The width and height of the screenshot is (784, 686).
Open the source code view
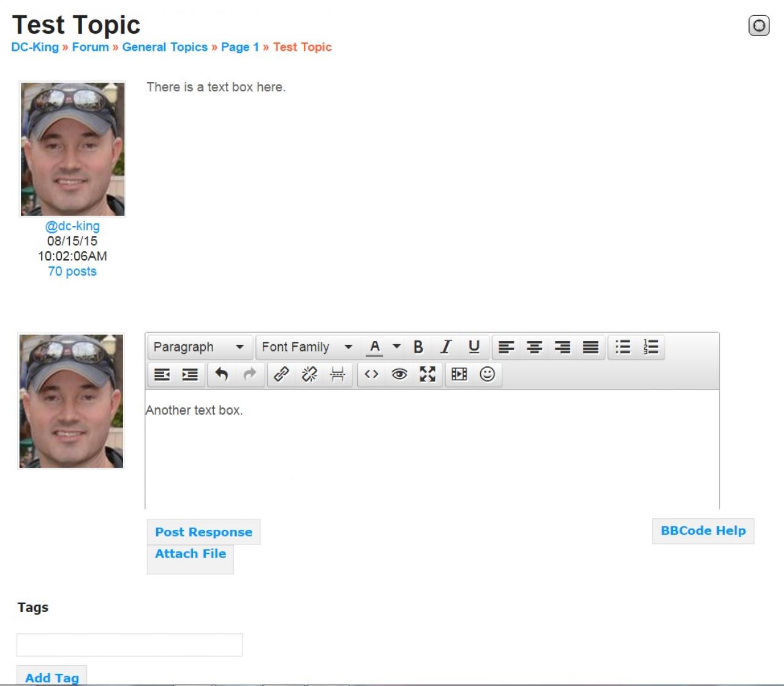tap(372, 374)
